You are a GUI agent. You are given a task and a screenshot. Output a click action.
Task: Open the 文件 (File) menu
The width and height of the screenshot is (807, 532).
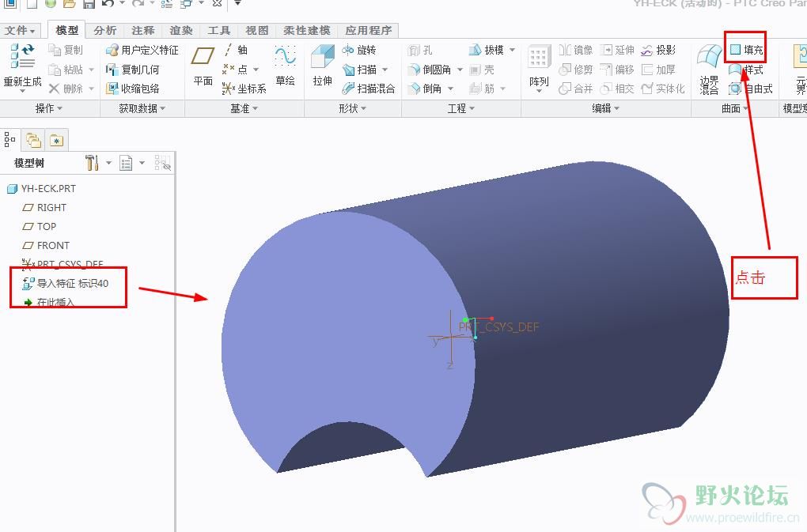20,30
